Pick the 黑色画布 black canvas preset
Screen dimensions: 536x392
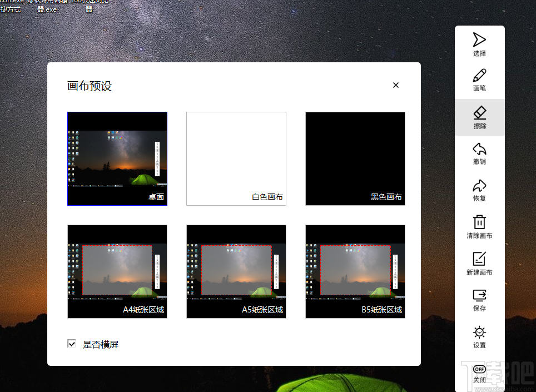pos(355,158)
